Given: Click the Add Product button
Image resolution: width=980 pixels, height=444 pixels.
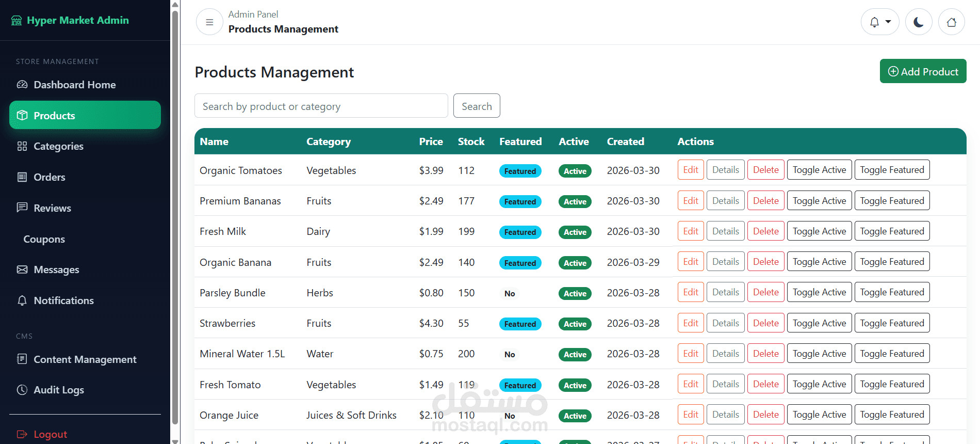Looking at the screenshot, I should pos(923,71).
